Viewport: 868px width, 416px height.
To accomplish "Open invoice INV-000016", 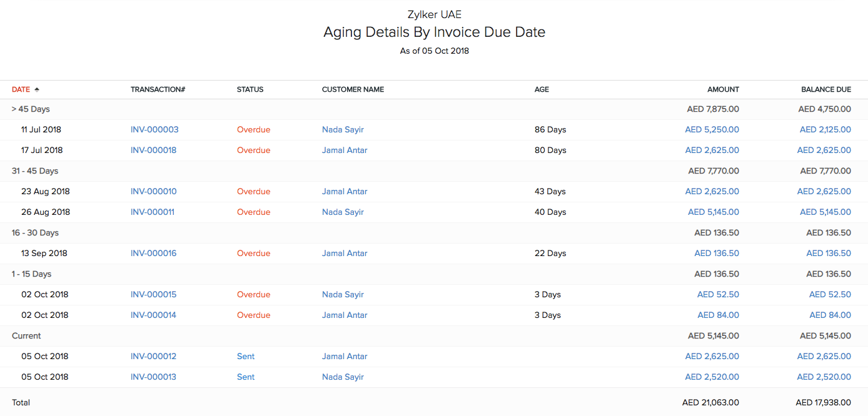I will tap(154, 253).
